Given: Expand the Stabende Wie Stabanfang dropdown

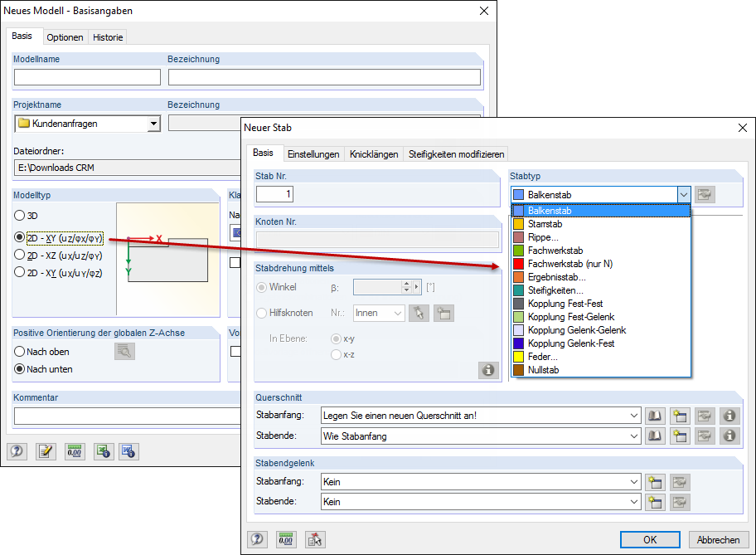Looking at the screenshot, I should 633,436.
